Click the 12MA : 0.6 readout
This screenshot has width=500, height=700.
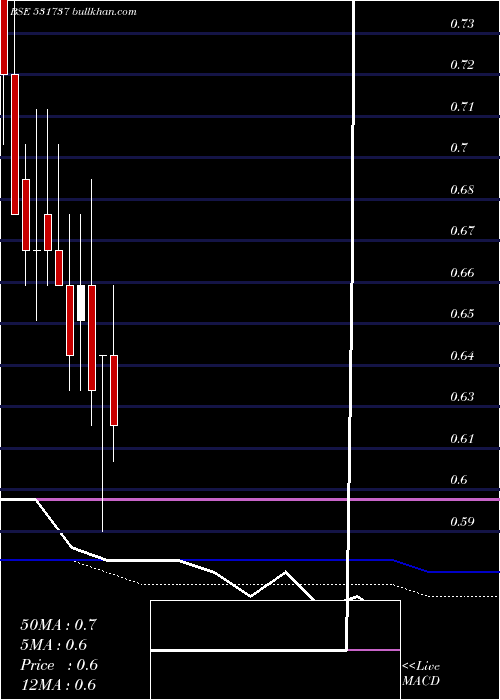point(58,685)
